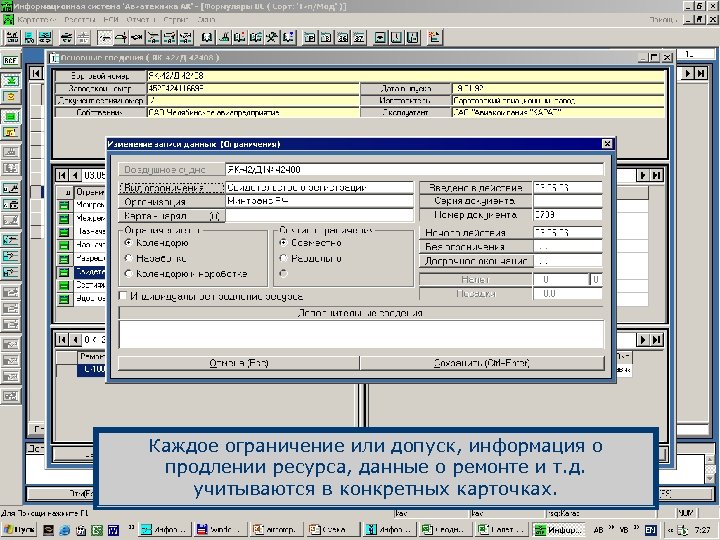Click the Организация value field
Image resolution: width=720 pixels, height=540 pixels.
pos(320,201)
